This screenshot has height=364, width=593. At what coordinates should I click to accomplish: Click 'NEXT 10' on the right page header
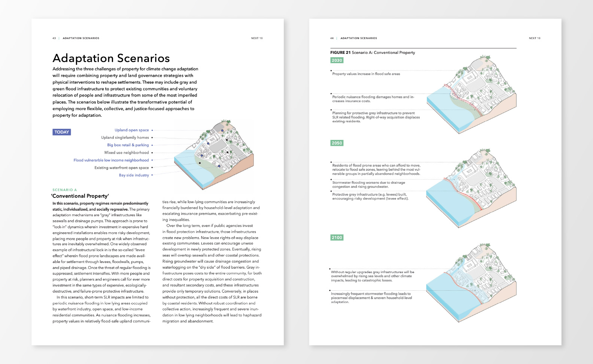pos(535,38)
